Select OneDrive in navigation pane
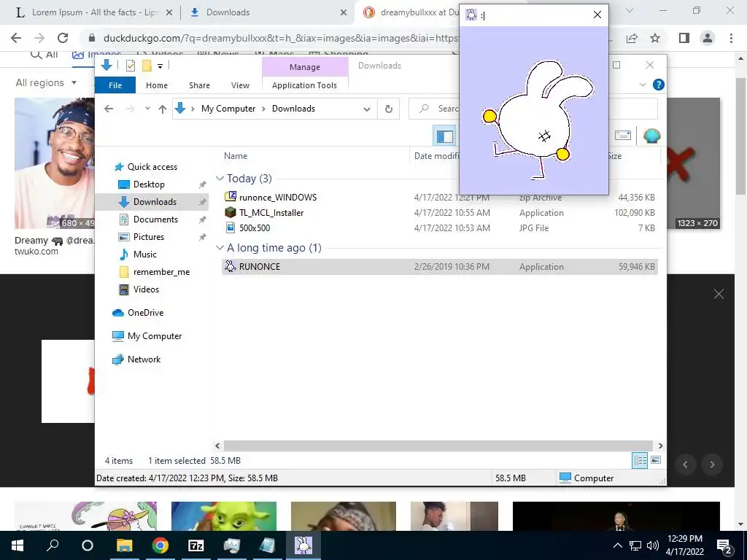 point(145,313)
